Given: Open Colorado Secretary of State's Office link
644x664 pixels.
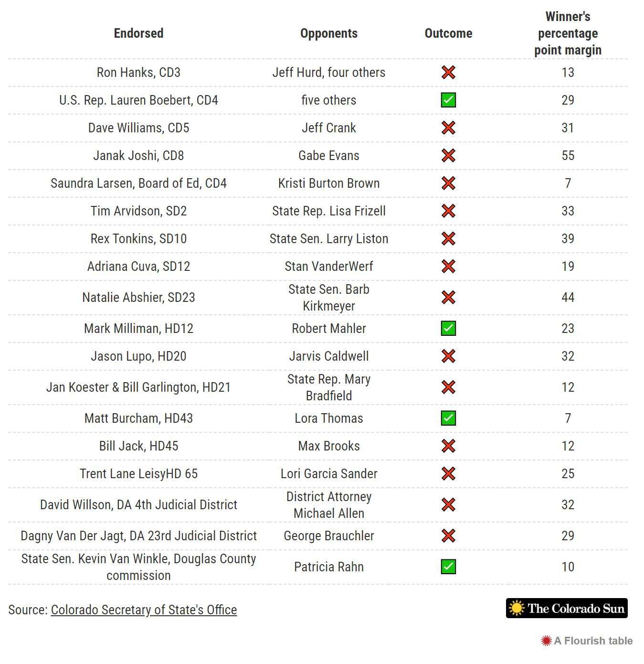Looking at the screenshot, I should (x=144, y=610).
